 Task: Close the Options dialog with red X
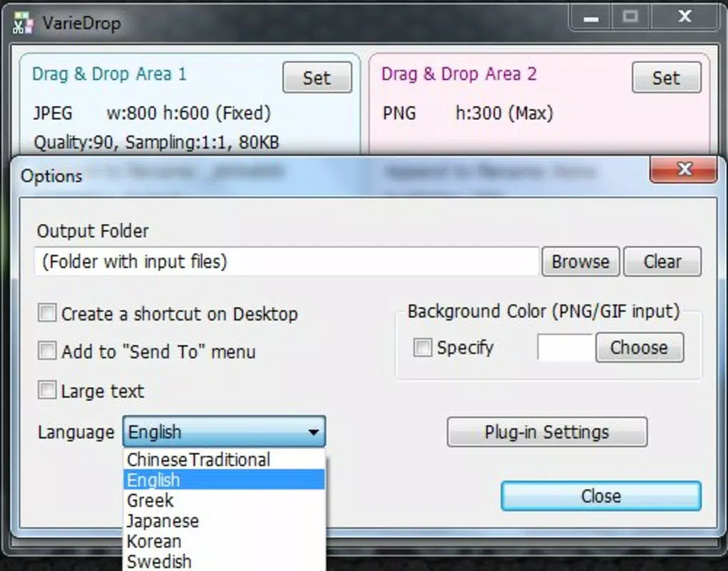coord(684,169)
